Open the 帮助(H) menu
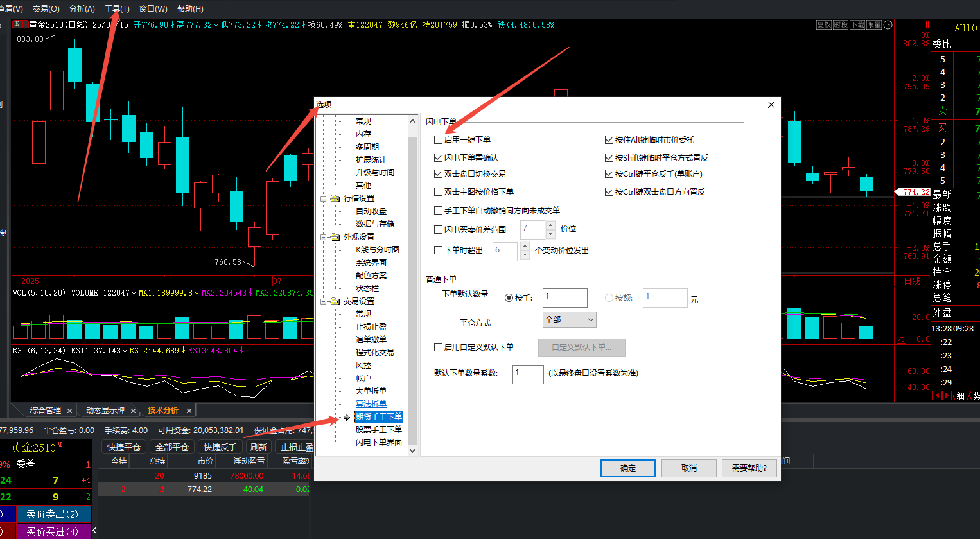Screen dimensions: 980x539 [190, 9]
